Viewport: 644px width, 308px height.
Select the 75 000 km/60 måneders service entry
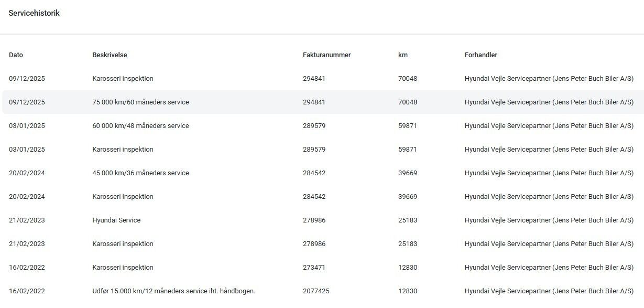(x=140, y=102)
